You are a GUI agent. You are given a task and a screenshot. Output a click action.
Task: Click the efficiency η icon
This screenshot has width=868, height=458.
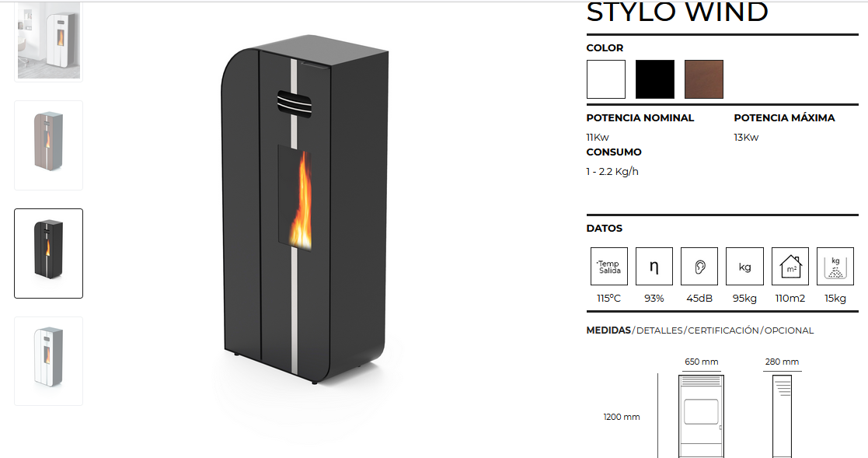[x=654, y=267]
